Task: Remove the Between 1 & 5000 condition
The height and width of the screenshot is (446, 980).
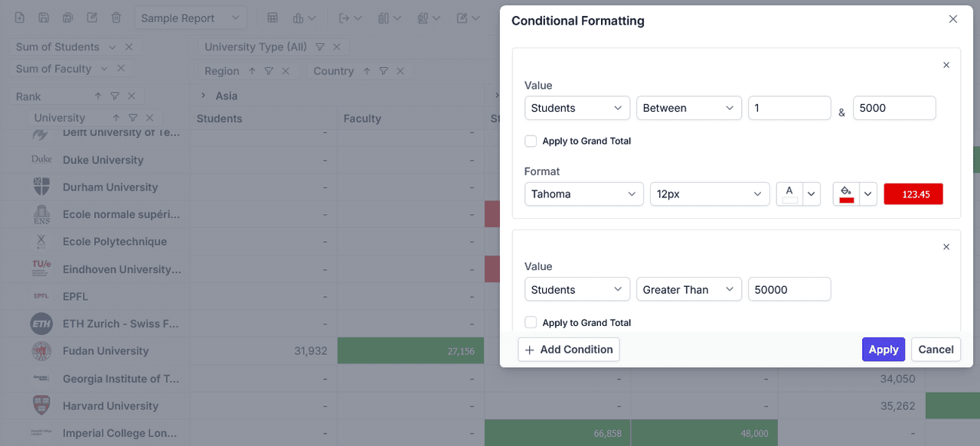Action: tap(946, 65)
